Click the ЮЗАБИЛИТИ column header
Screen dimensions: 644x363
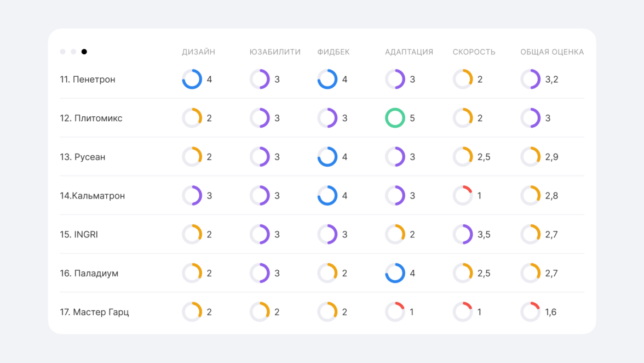click(275, 52)
